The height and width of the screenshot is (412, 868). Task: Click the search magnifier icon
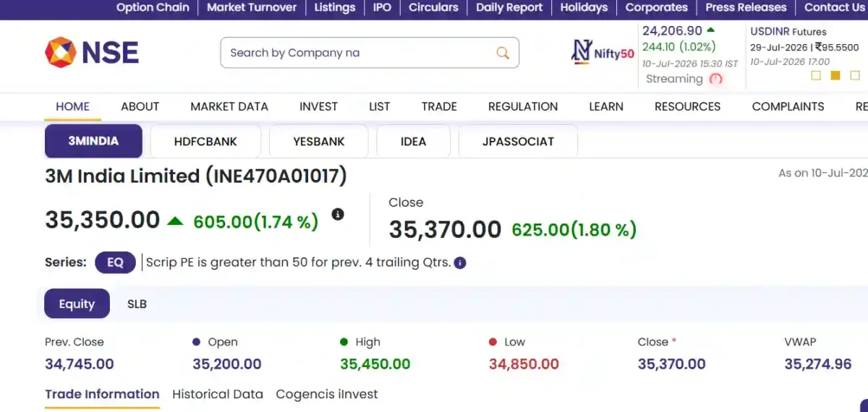(503, 53)
